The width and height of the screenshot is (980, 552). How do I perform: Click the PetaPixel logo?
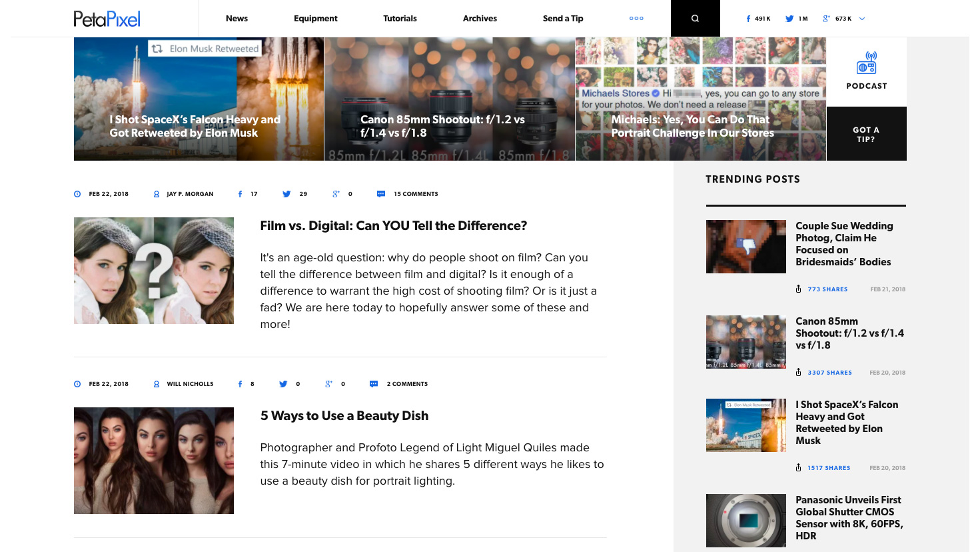(x=107, y=19)
